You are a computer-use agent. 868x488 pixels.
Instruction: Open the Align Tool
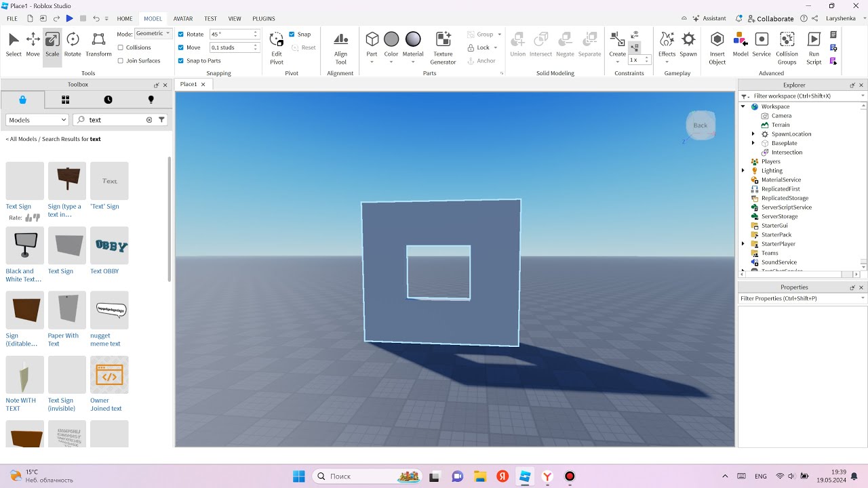[340, 48]
